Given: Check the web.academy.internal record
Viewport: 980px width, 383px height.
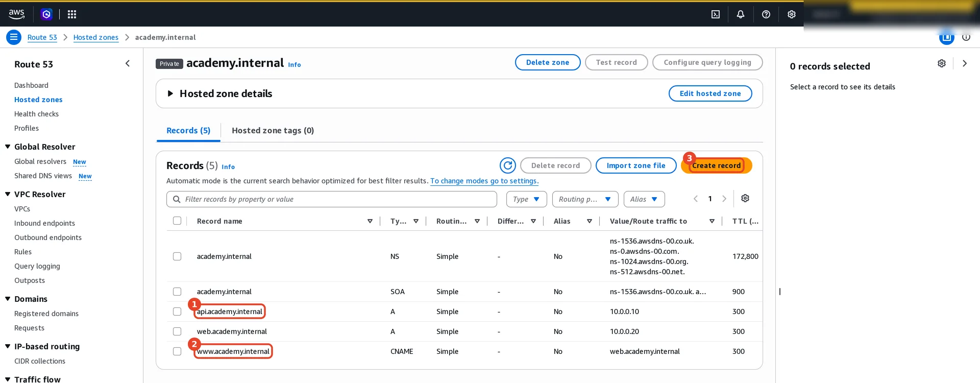Looking at the screenshot, I should tap(177, 331).
